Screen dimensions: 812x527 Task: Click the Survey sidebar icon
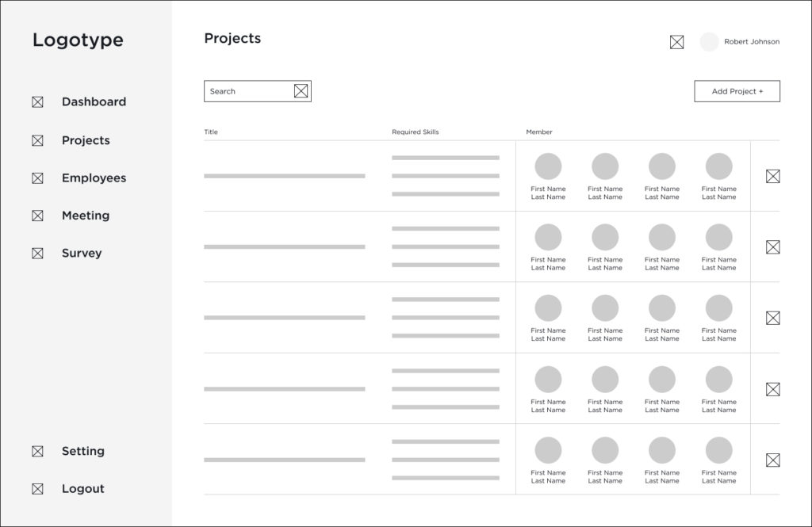37,254
